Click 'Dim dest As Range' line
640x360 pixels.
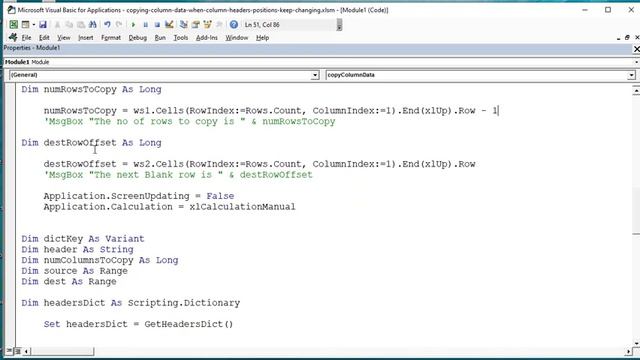[69, 282]
